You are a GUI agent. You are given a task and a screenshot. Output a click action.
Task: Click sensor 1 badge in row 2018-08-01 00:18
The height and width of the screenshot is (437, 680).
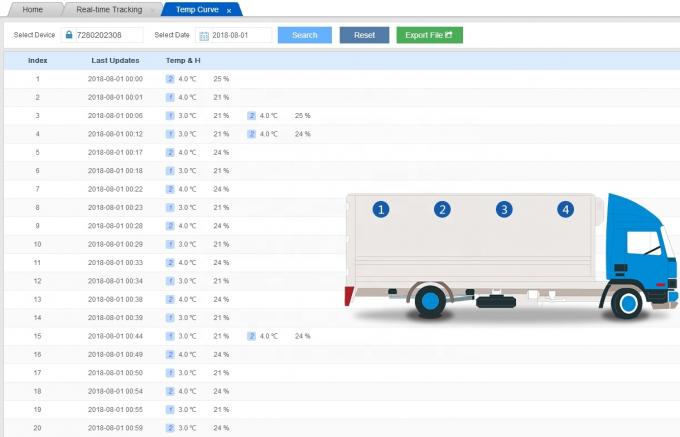coord(170,171)
